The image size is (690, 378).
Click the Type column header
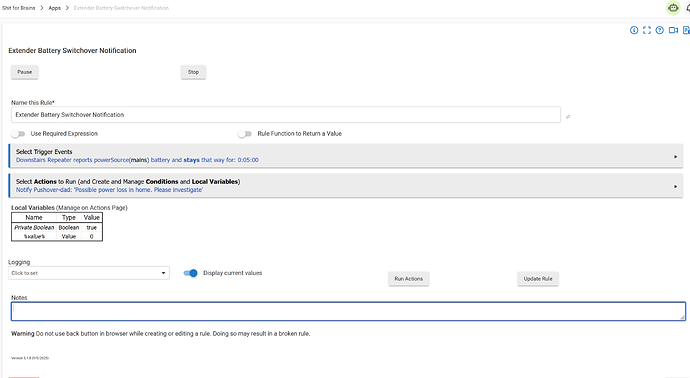69,218
